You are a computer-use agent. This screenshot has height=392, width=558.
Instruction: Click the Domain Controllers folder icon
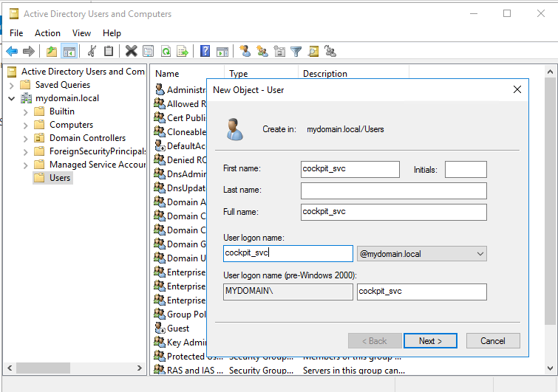39,138
